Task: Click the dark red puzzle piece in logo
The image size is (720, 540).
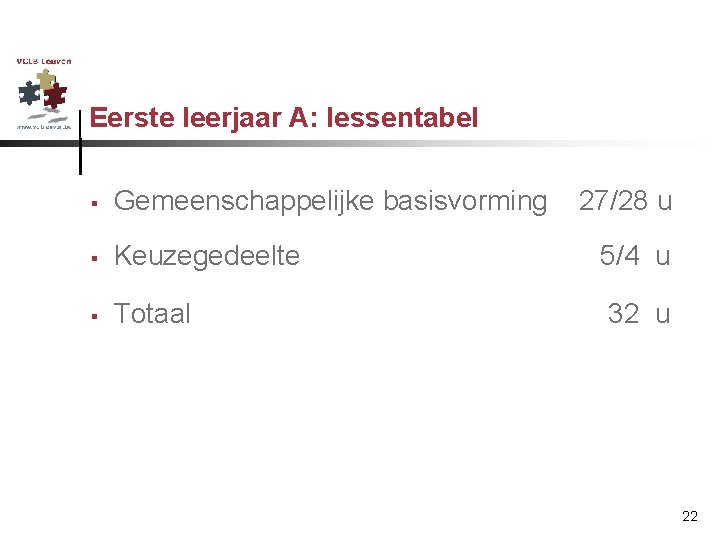Action: (56, 97)
